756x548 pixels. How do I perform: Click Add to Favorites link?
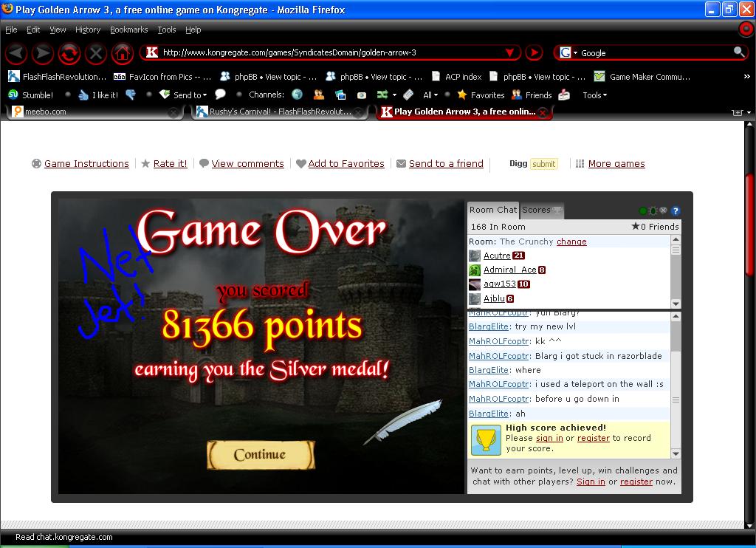[x=346, y=163]
